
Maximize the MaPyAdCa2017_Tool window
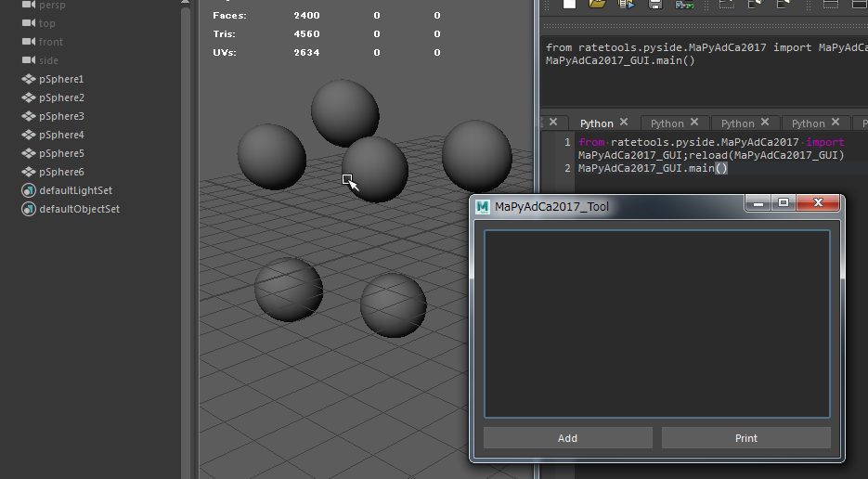784,203
